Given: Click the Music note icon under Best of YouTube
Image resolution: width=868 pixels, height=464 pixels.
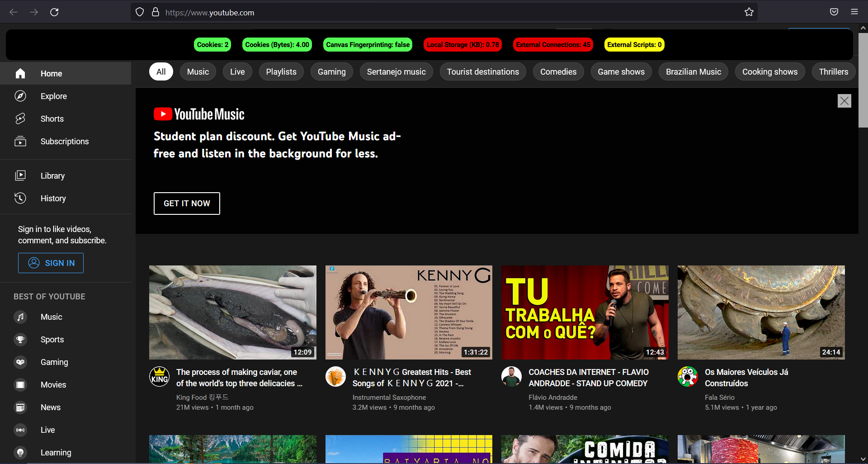Looking at the screenshot, I should (x=20, y=317).
